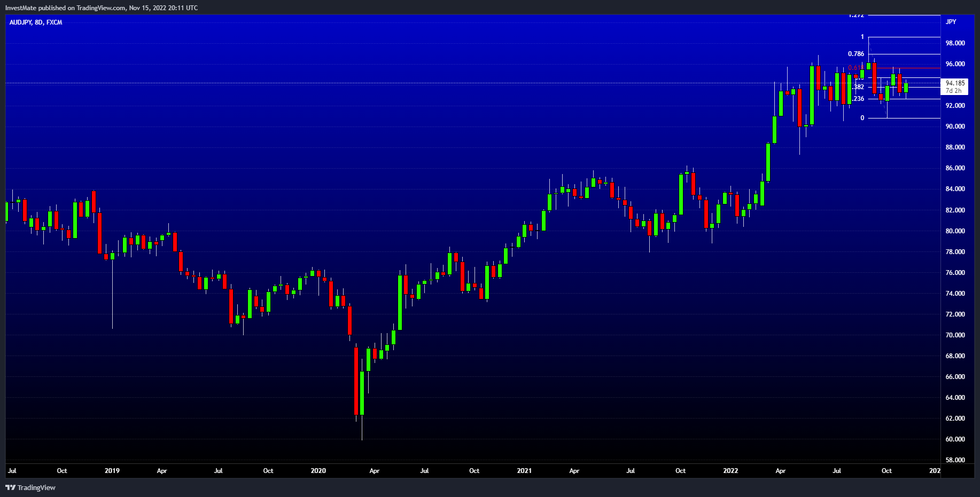Click the 2020 year label on time axis
This screenshot has height=497, width=980.
pos(318,471)
